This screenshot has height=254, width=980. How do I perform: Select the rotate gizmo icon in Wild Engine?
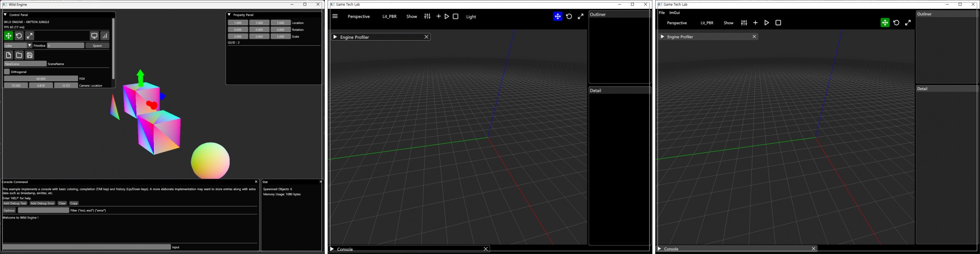pyautogui.click(x=19, y=36)
